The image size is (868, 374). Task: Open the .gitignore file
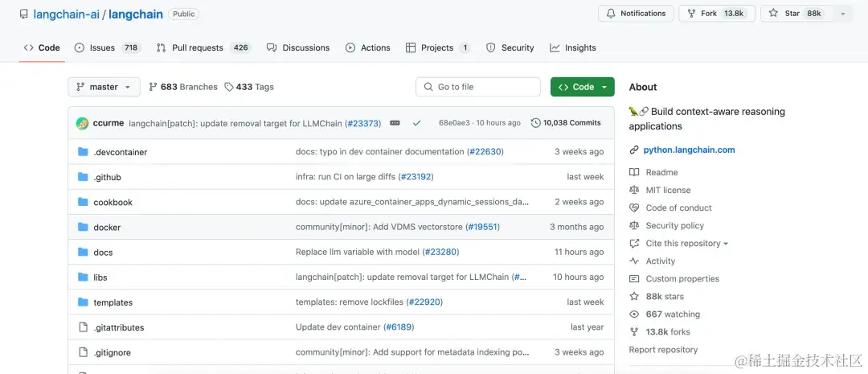112,352
